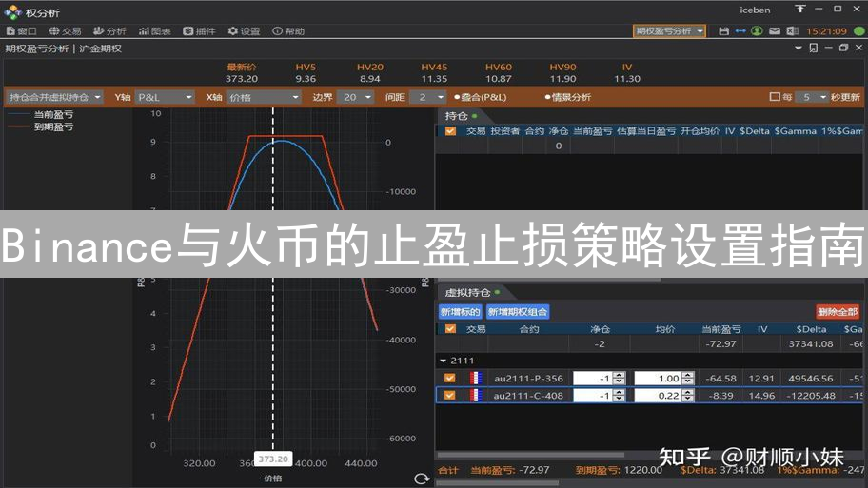Click the 当前盈亏 column header in 虚拟持仓
Screen dimensions: 868x488
[x=721, y=329]
